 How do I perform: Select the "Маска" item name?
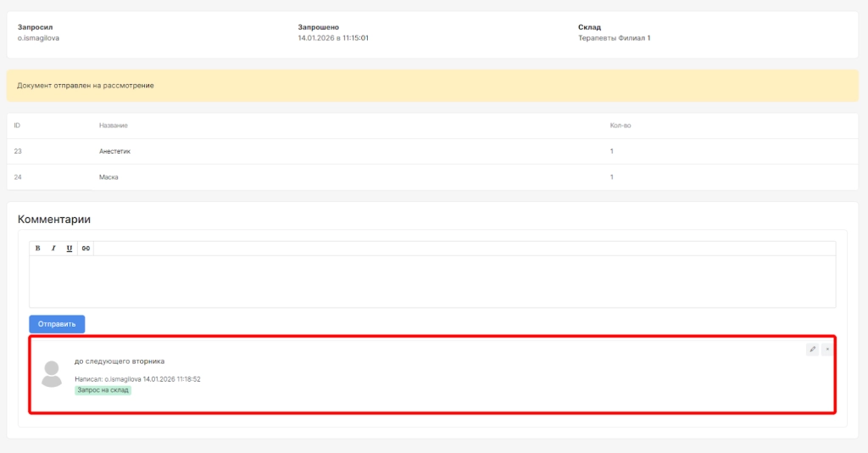(108, 177)
